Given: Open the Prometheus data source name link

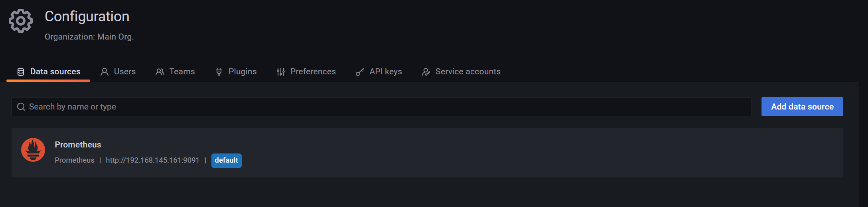Looking at the screenshot, I should coord(78,145).
